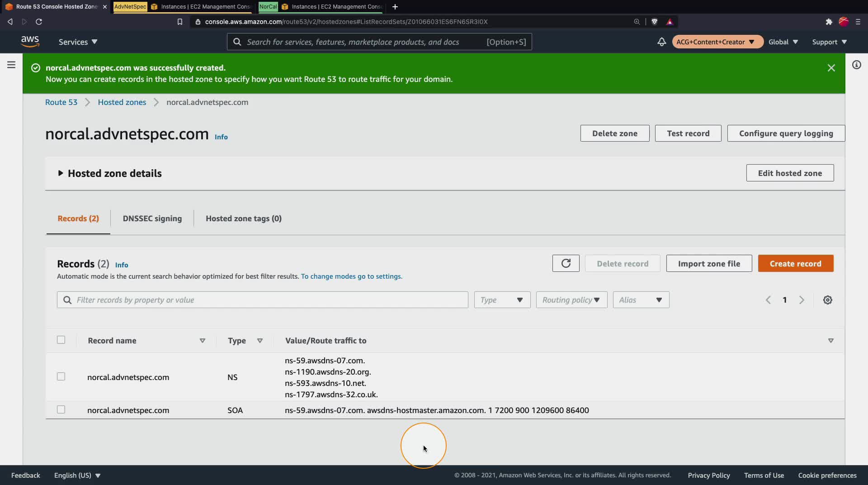Click the AWS services search box
This screenshot has width=868, height=485.
(x=379, y=42)
